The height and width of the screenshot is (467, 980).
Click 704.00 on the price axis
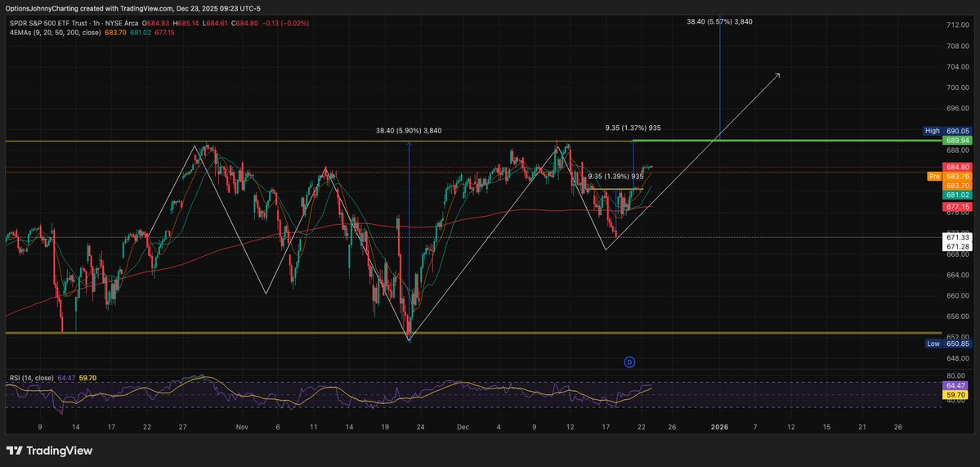tap(957, 67)
